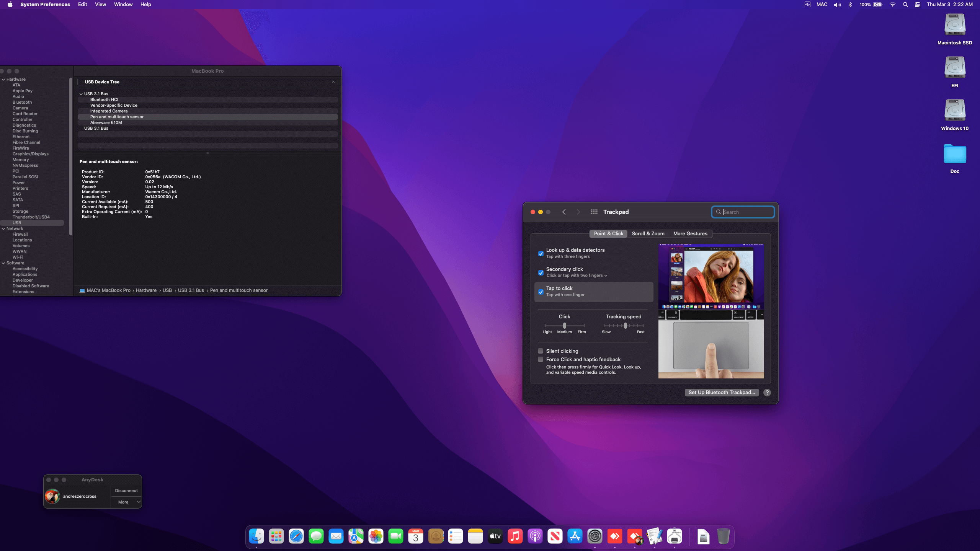Open Mail app in the Dock
The width and height of the screenshot is (980, 551).
[x=336, y=536]
